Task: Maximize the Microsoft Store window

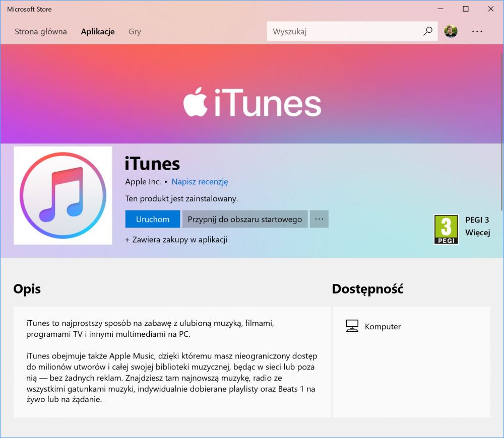Action: point(465,9)
